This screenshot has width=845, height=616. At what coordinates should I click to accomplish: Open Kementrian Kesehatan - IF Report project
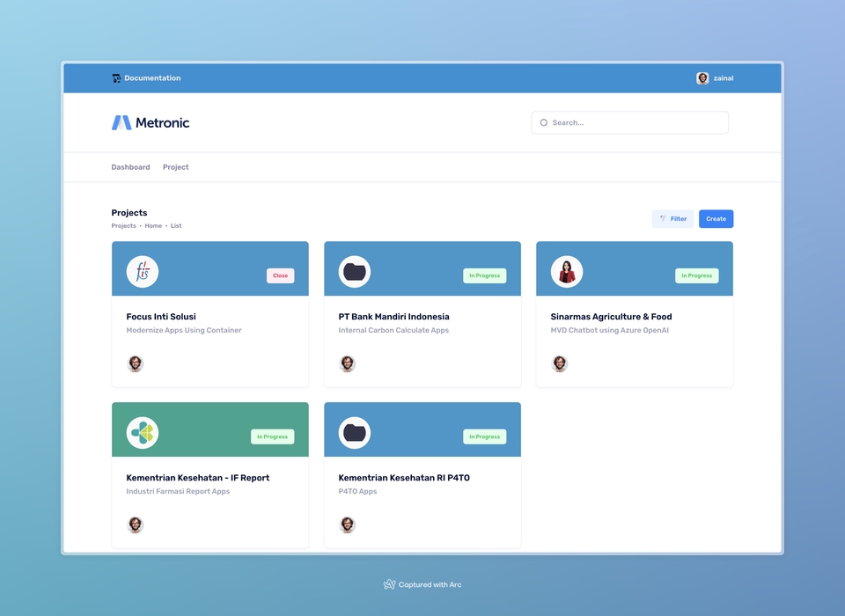coord(198,478)
